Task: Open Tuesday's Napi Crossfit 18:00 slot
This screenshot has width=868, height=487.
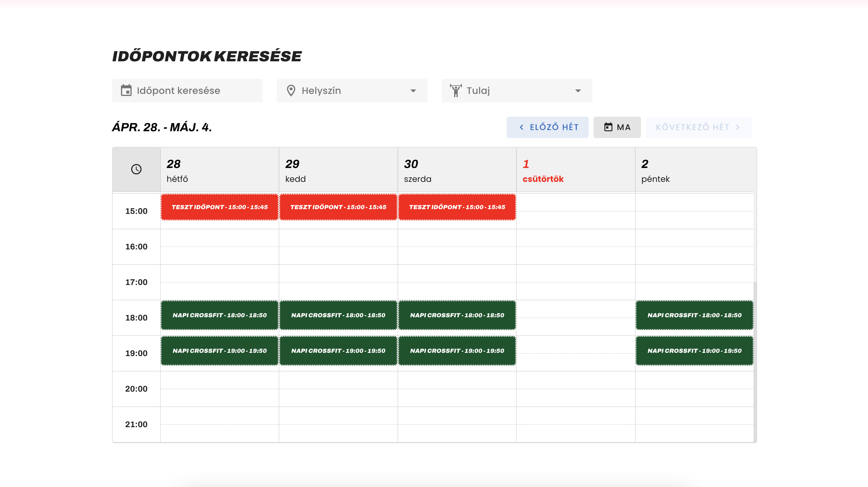Action: pos(338,315)
